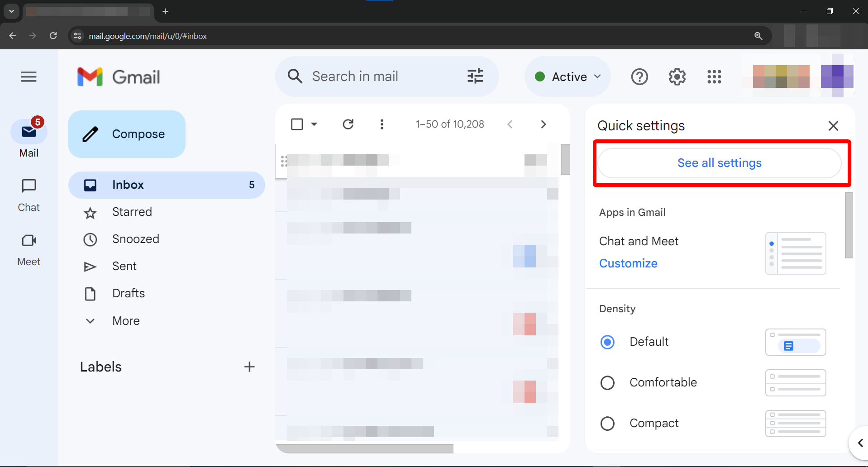This screenshot has height=467, width=868.
Task: Open Meet from the left rail
Action: tap(29, 249)
